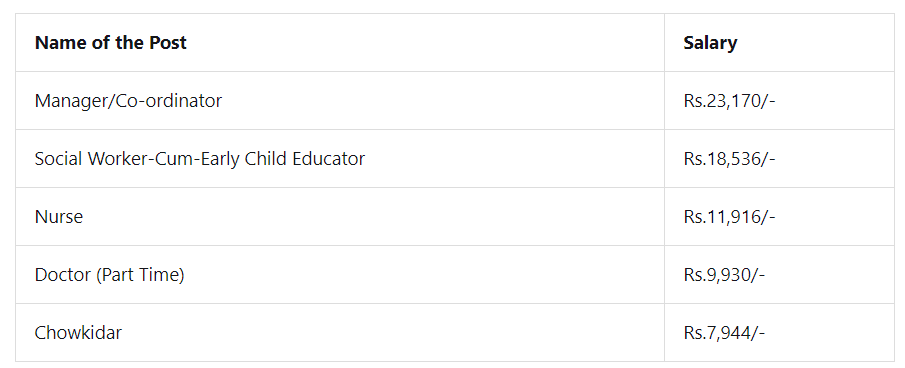Select the Rs.23,170/- salary cell
This screenshot has width=905, height=368.
(x=779, y=101)
